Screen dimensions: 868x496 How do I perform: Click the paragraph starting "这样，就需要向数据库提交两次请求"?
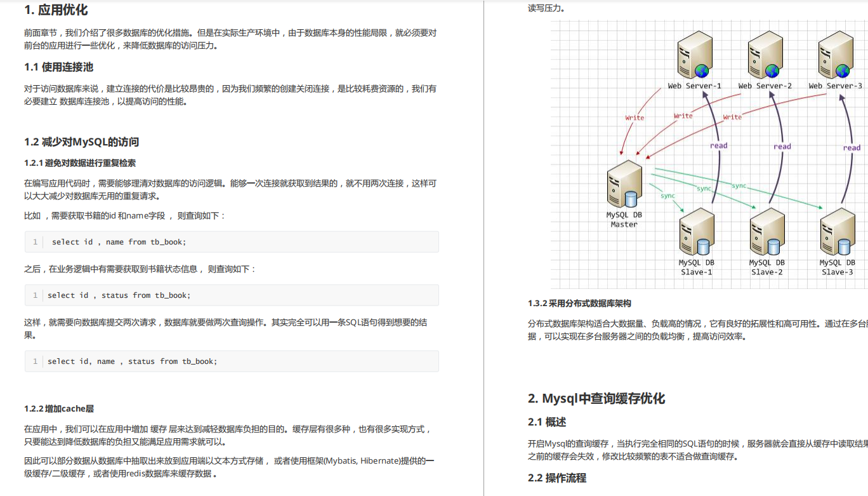coord(226,328)
